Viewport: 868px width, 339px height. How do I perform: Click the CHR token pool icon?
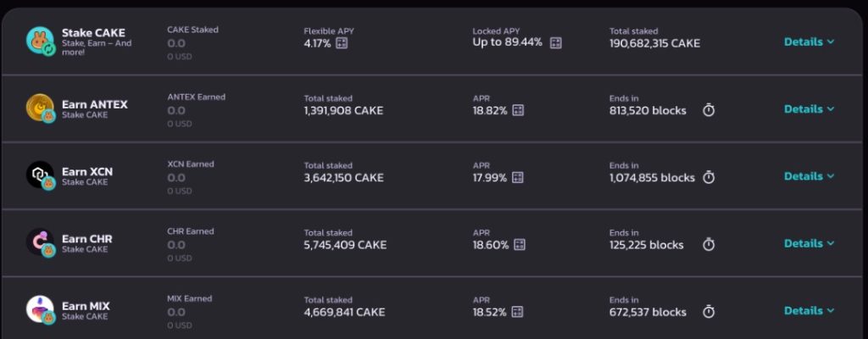tap(40, 242)
